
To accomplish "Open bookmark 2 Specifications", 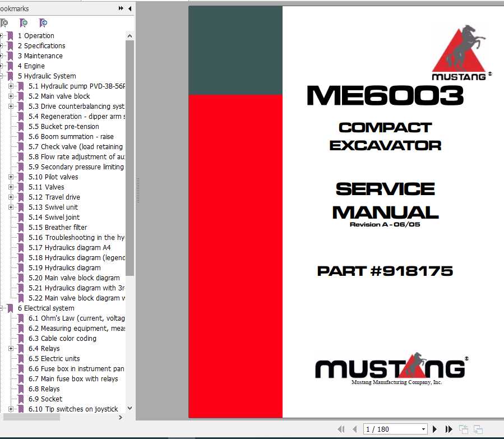I will click(x=41, y=45).
